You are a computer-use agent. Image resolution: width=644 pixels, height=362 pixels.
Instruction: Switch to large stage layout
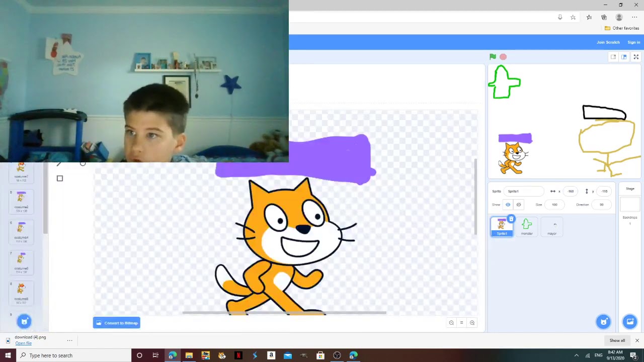tap(624, 57)
